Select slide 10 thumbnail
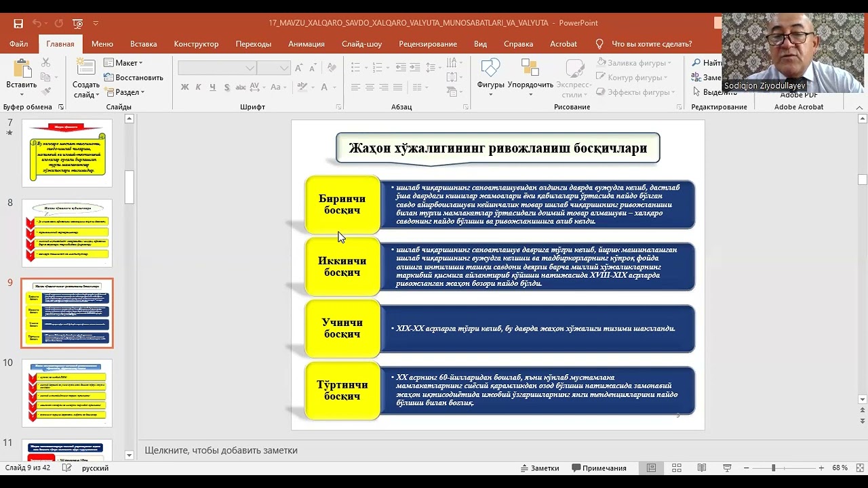 67,393
